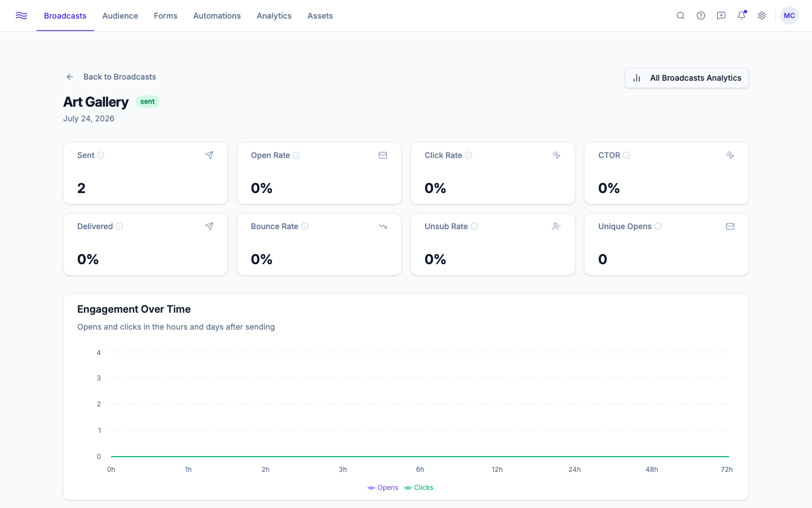
Task: Click the info icon next to Bounce Rate
Action: (x=305, y=226)
